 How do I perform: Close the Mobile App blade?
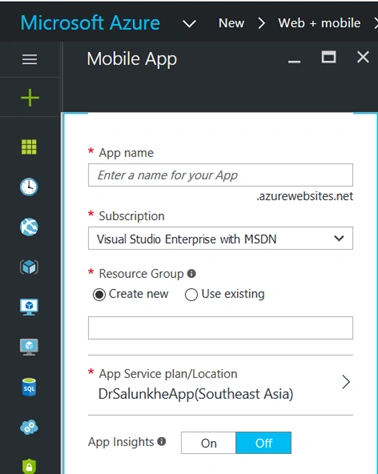point(363,57)
